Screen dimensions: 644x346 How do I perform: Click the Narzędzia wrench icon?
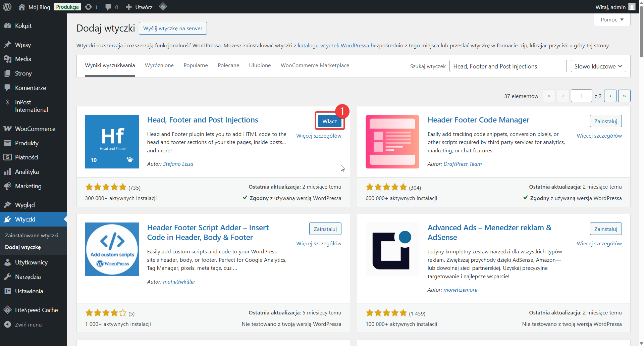click(7, 277)
